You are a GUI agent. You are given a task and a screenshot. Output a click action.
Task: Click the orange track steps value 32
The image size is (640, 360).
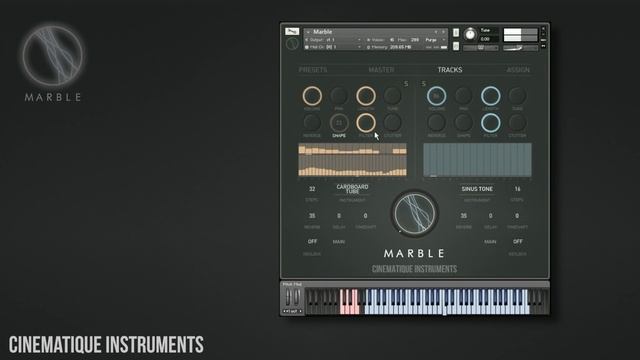(312, 189)
